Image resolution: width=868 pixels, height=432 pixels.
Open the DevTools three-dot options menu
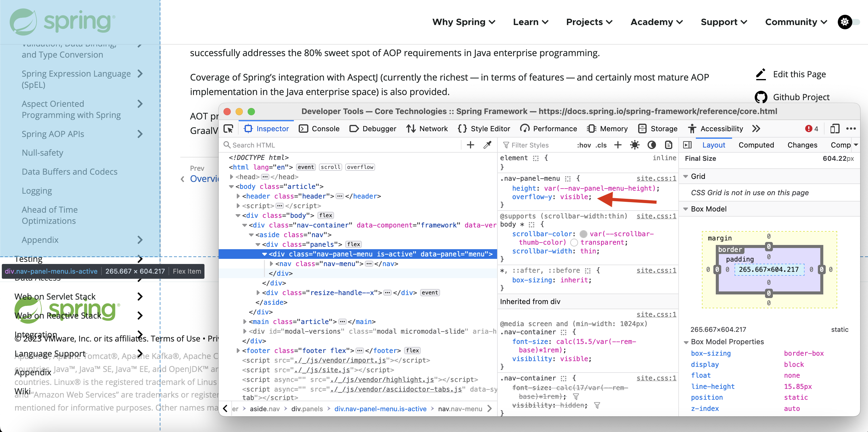click(851, 129)
